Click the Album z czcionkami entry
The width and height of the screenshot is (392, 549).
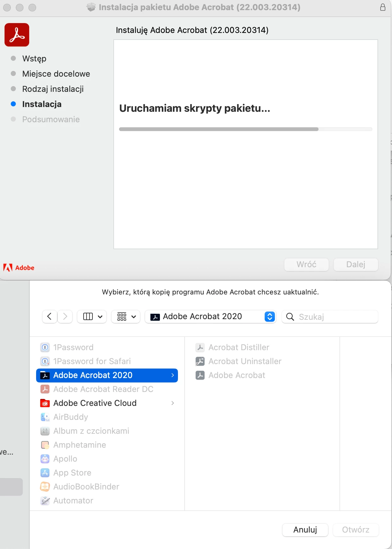[x=91, y=431]
